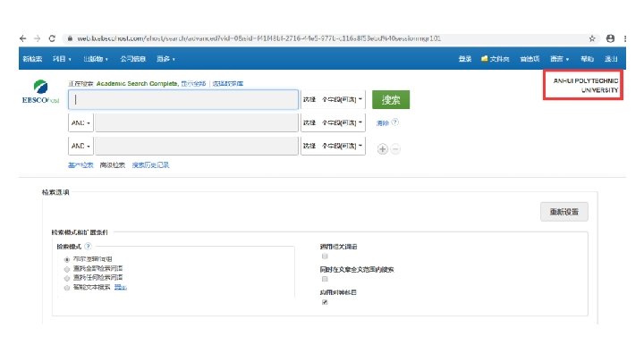Image resolution: width=644 pixels, height=362 pixels.
Task: Click the EBSCOhost logo
Action: [x=40, y=92]
